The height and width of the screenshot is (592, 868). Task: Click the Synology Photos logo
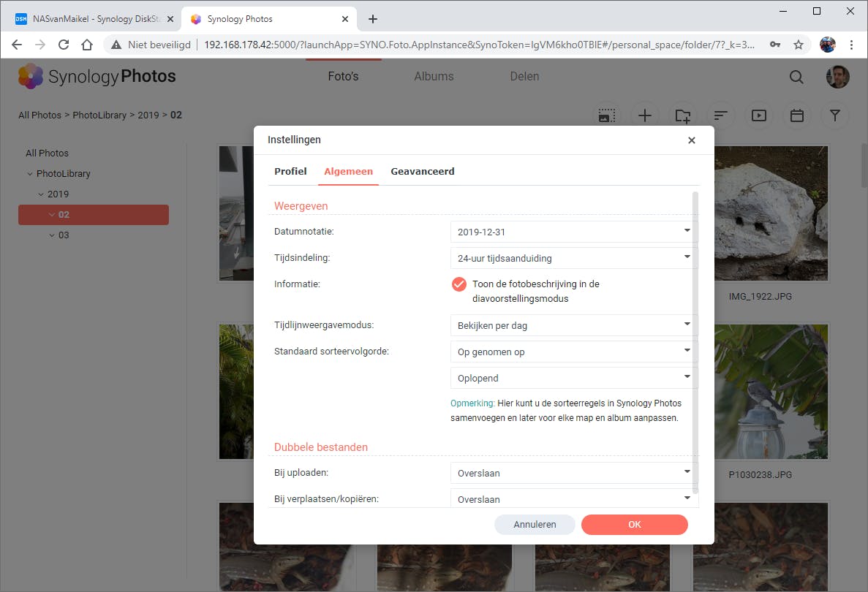click(97, 76)
